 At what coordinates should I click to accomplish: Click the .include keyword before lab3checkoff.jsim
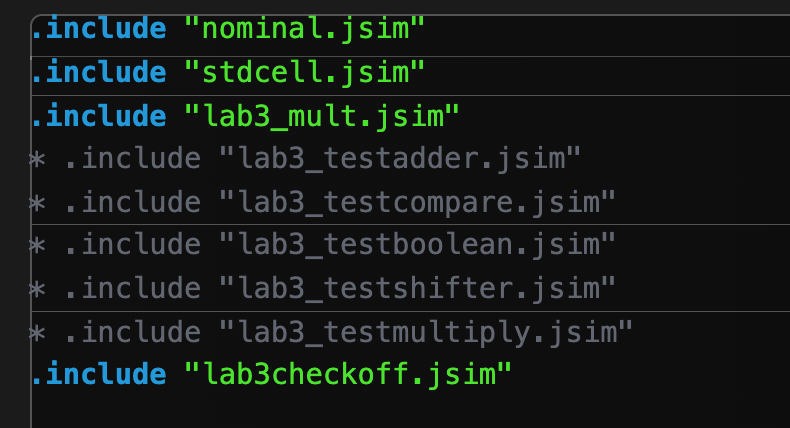coord(99,374)
